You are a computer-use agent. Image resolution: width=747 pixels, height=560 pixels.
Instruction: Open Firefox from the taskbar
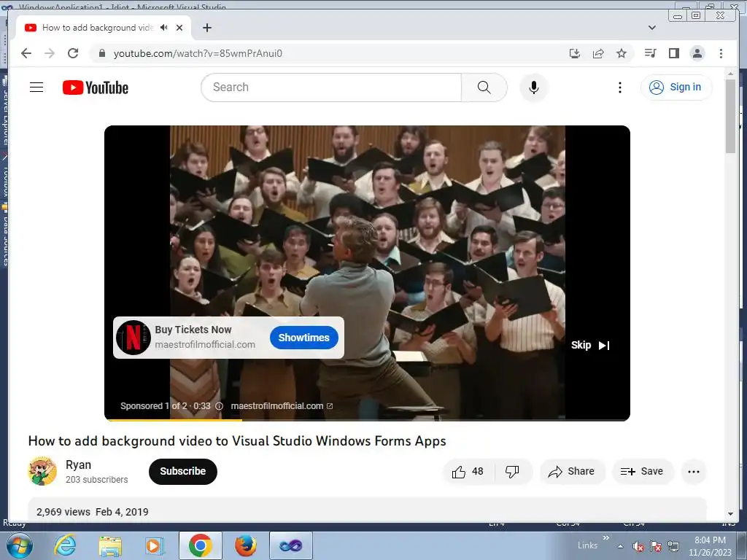pyautogui.click(x=246, y=545)
